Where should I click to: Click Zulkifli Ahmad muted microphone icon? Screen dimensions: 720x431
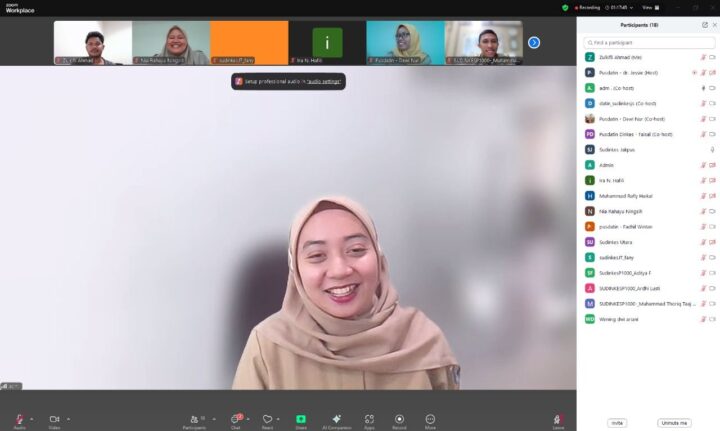[x=703, y=57]
